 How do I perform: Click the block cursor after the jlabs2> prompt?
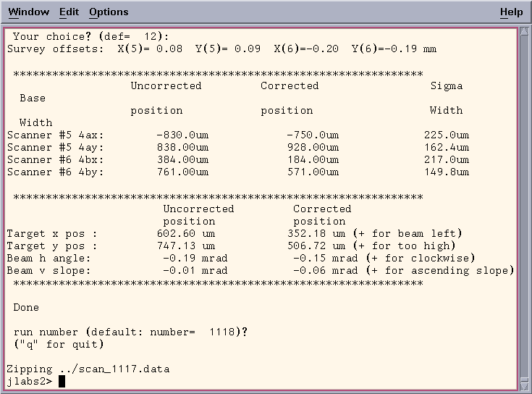(x=62, y=382)
